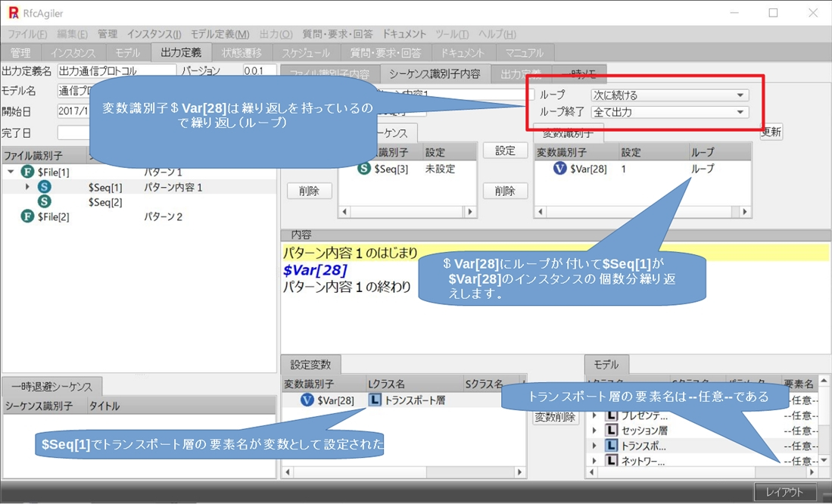832x504 pixels.
Task: Select the パターン 2 text of $File[2]
Action: point(164,217)
